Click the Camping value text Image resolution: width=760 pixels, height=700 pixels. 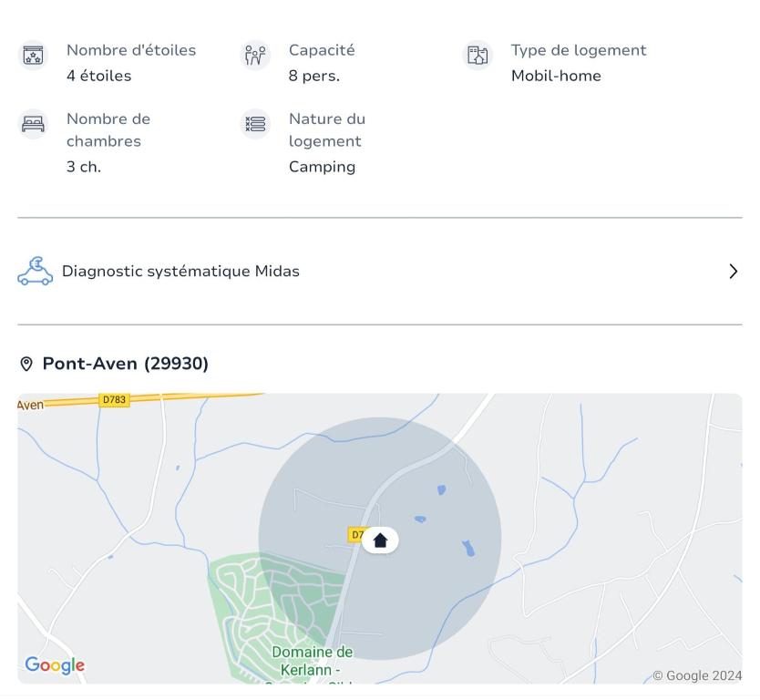(x=322, y=167)
